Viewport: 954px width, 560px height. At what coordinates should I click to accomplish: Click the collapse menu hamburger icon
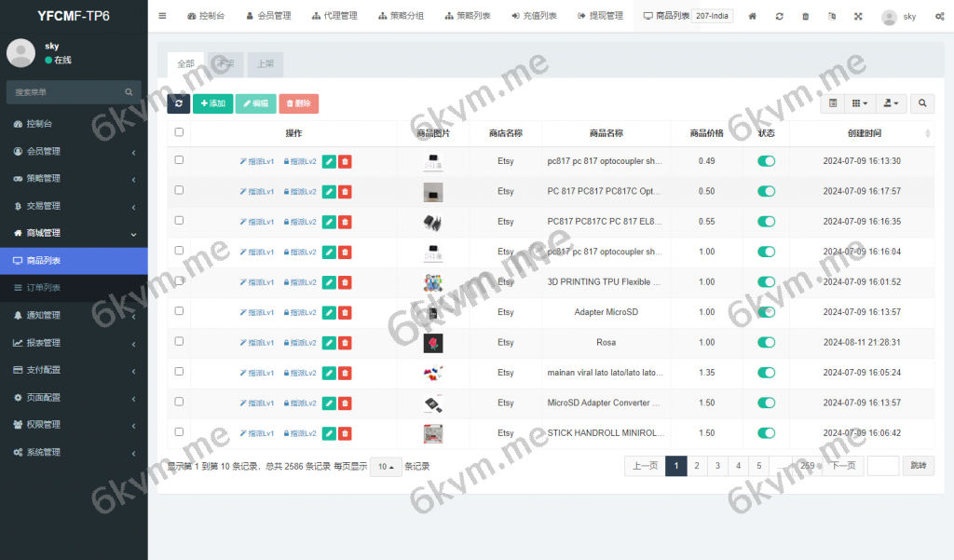pyautogui.click(x=161, y=16)
